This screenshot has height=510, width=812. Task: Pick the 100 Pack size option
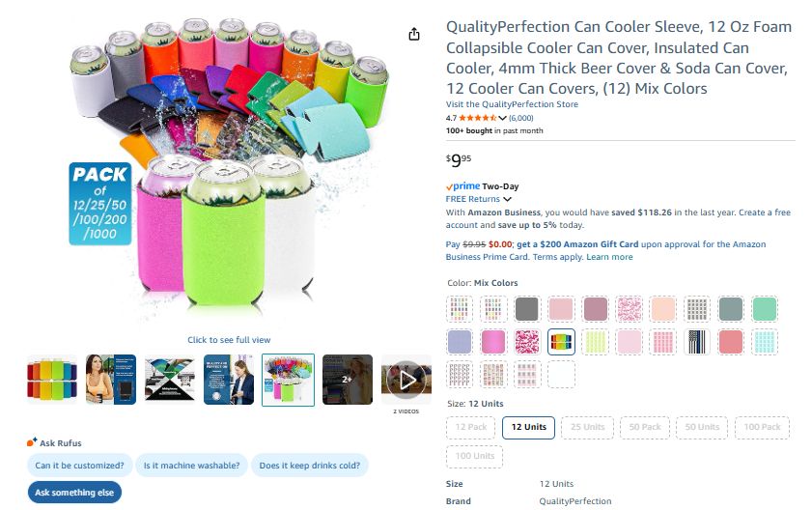click(x=761, y=427)
